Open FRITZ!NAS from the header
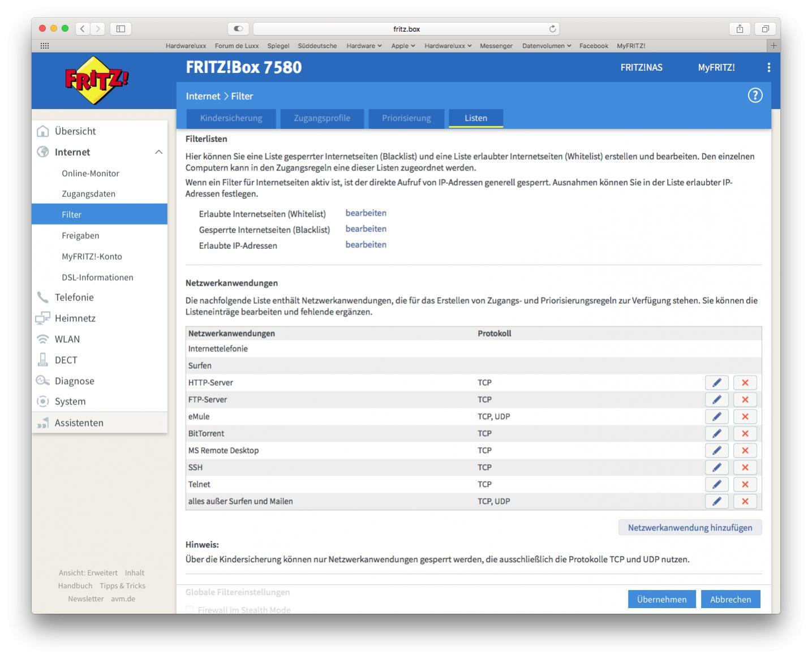The height and width of the screenshot is (659, 812). click(x=641, y=67)
